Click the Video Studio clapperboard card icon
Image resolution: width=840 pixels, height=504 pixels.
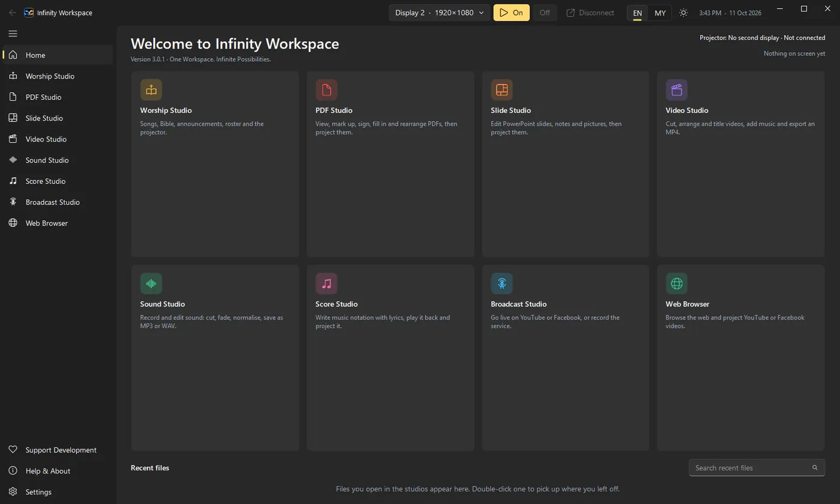pyautogui.click(x=677, y=89)
